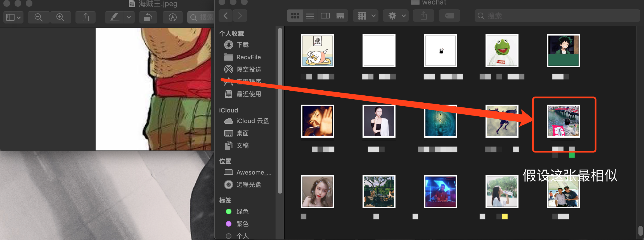
Task: Expand the Finder group-by arrangement dropdown
Action: click(x=366, y=16)
